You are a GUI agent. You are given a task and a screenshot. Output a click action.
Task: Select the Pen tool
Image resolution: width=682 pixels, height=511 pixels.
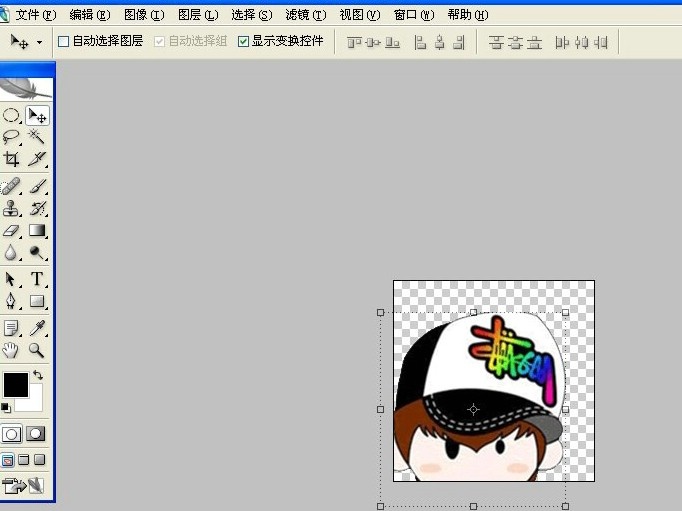tap(11, 301)
